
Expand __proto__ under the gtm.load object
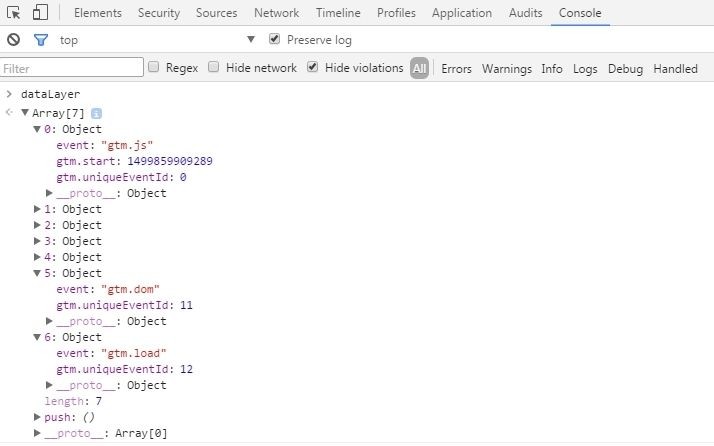49,385
